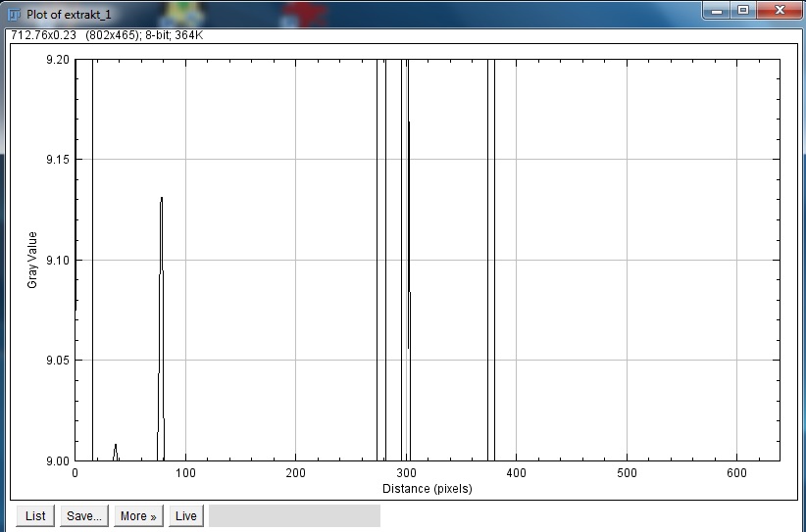Close the Plot of extrakt_1 window

point(780,10)
